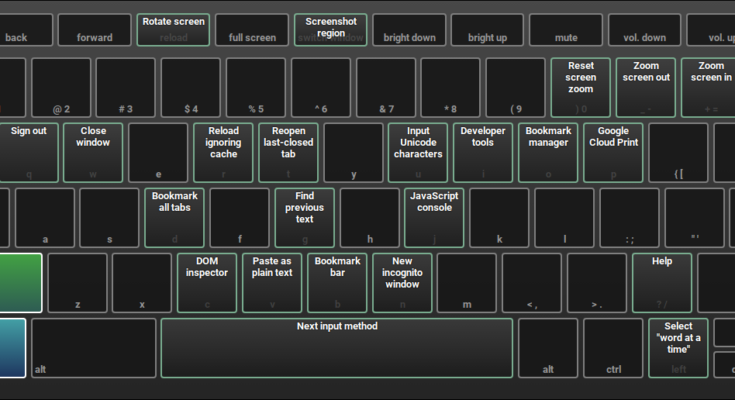Viewport: 735px width, 400px height.
Task: Select the Reopen last-closed tab key
Action: coord(288,152)
